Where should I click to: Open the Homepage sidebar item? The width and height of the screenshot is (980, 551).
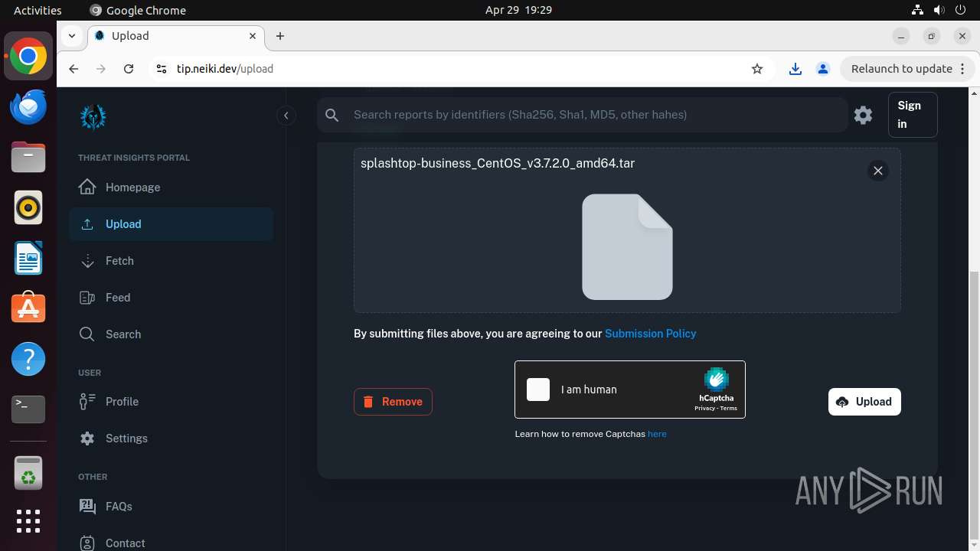coord(171,187)
